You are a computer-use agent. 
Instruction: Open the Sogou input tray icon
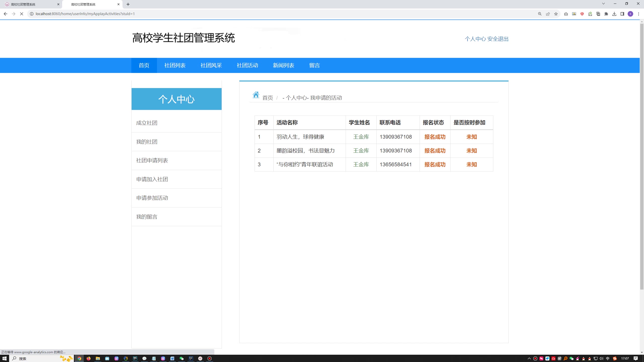click(615, 358)
